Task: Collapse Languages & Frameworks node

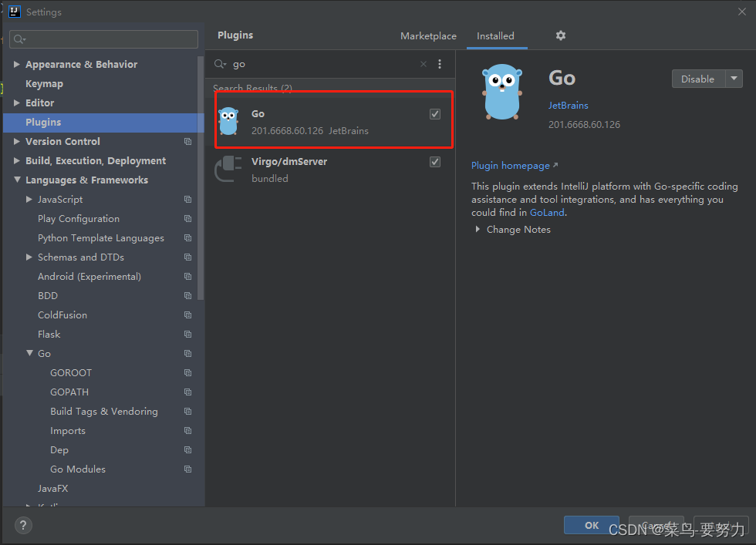Action: [17, 180]
